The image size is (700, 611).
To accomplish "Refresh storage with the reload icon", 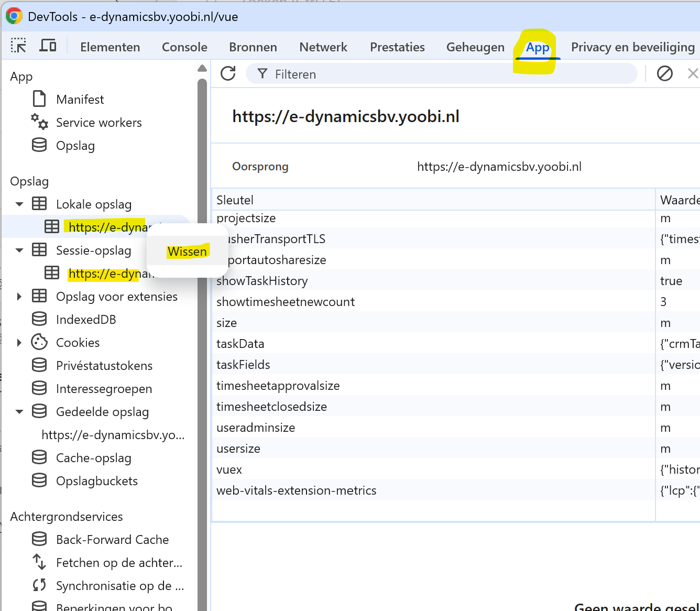I will tap(228, 73).
